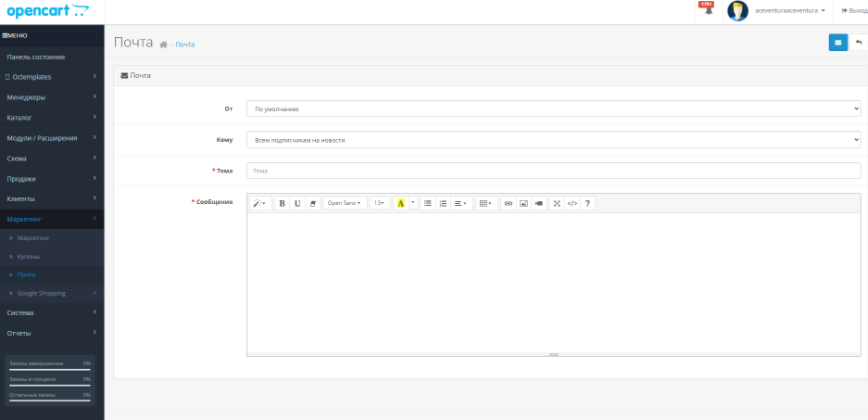Open the 'Кому' recipients dropdown
This screenshot has width=868, height=420.
coord(553,140)
